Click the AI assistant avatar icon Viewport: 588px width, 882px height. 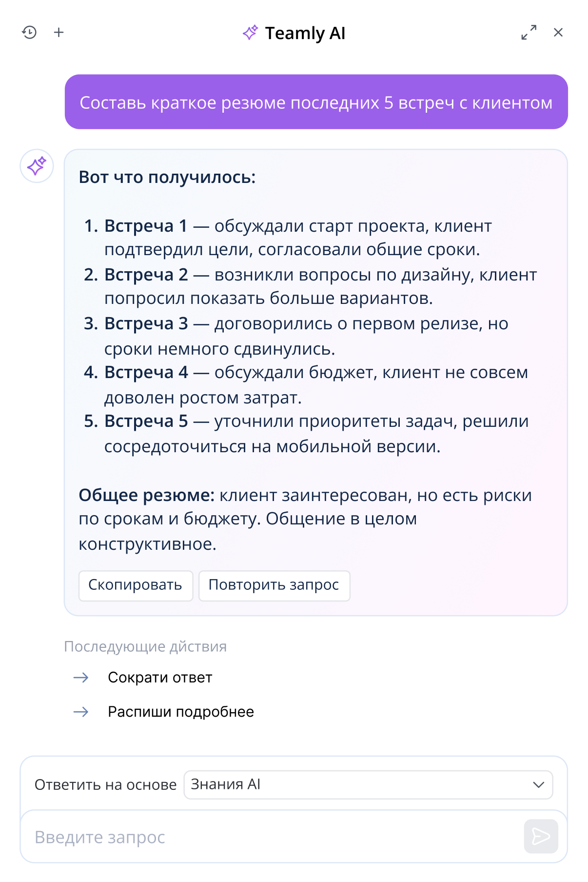pos(37,166)
